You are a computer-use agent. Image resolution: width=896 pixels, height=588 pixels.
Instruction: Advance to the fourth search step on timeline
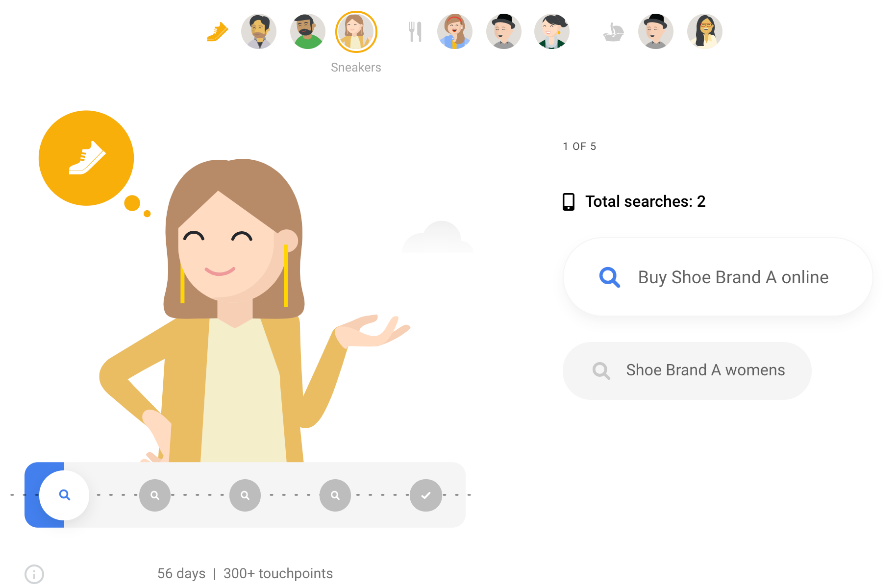335,495
